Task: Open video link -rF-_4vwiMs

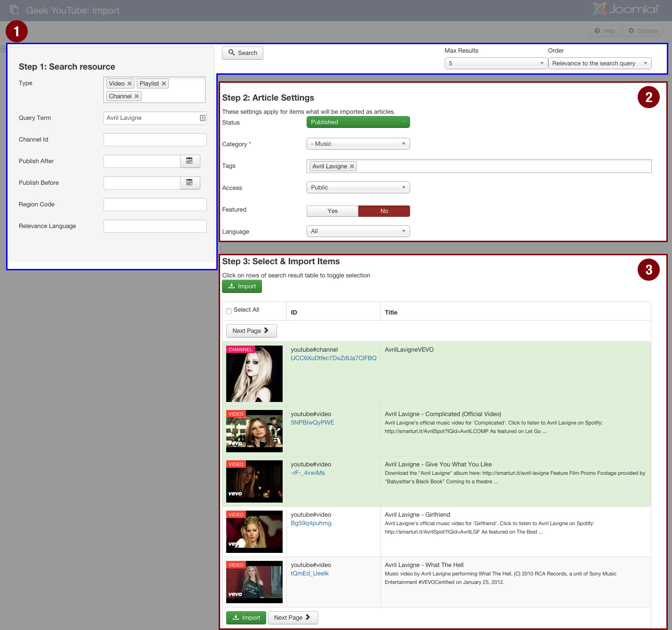Action: coord(308,473)
